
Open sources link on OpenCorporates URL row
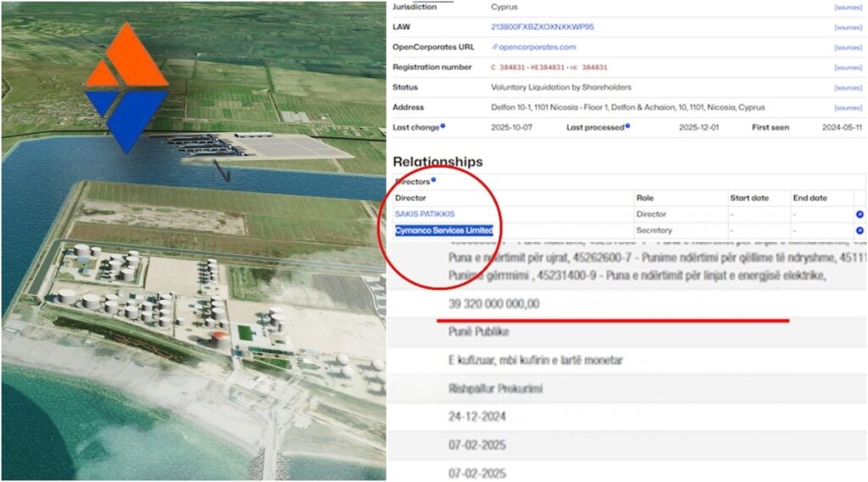coord(848,47)
